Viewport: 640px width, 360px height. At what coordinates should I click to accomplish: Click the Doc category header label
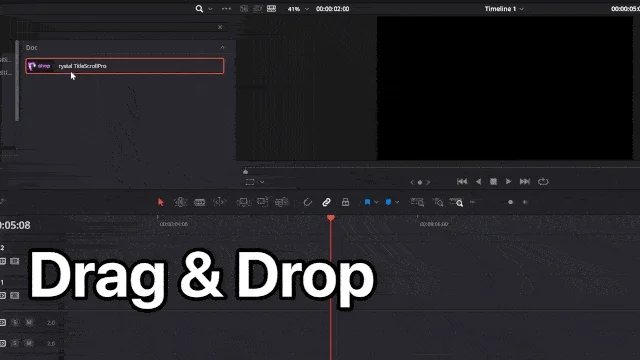[31, 47]
